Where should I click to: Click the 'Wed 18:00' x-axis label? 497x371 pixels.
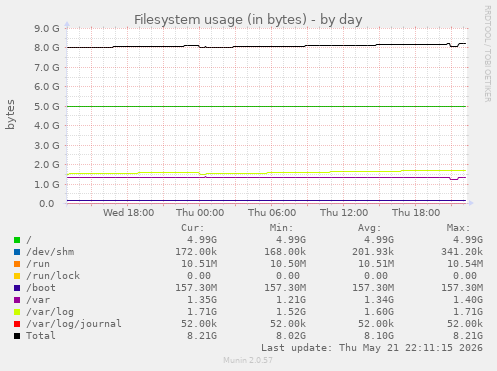coord(128,213)
